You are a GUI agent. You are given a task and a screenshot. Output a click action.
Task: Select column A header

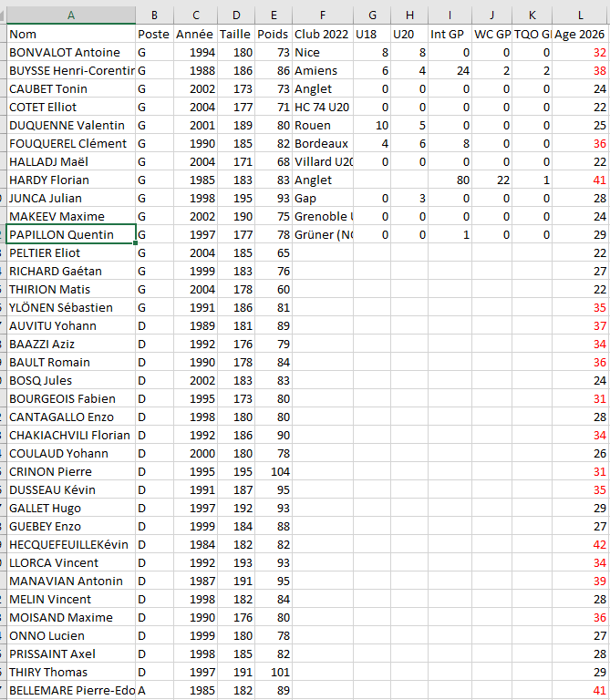71,15
